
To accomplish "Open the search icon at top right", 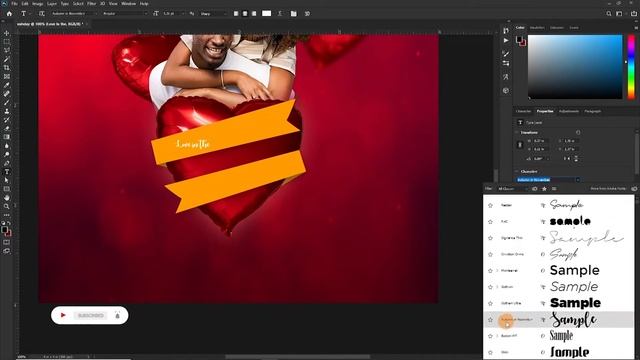I will 609,13.
